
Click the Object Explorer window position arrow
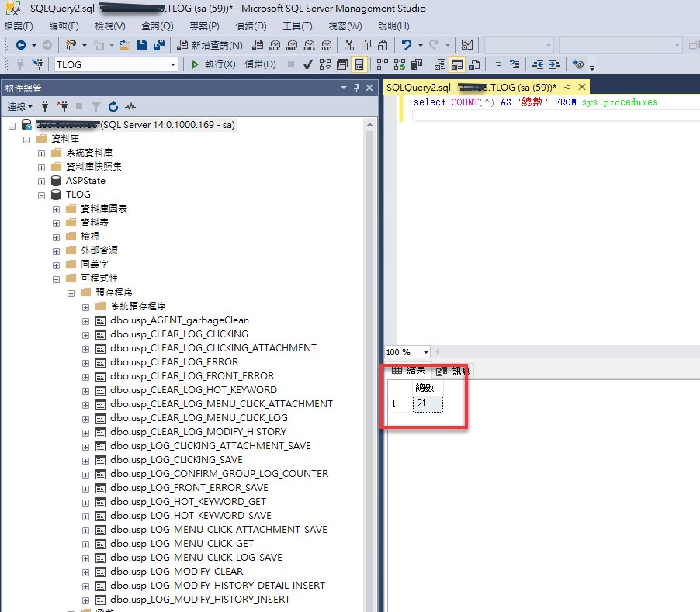point(343,88)
